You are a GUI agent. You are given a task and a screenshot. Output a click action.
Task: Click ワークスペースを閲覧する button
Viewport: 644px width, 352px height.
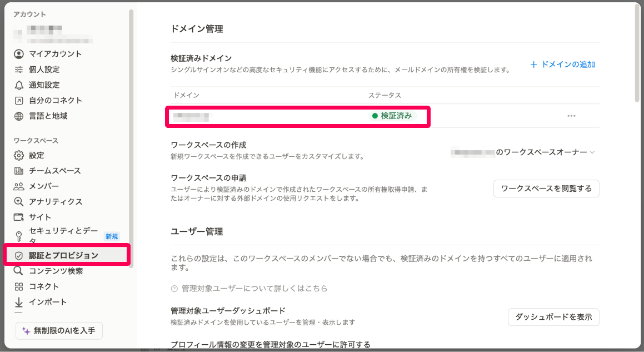[546, 189]
